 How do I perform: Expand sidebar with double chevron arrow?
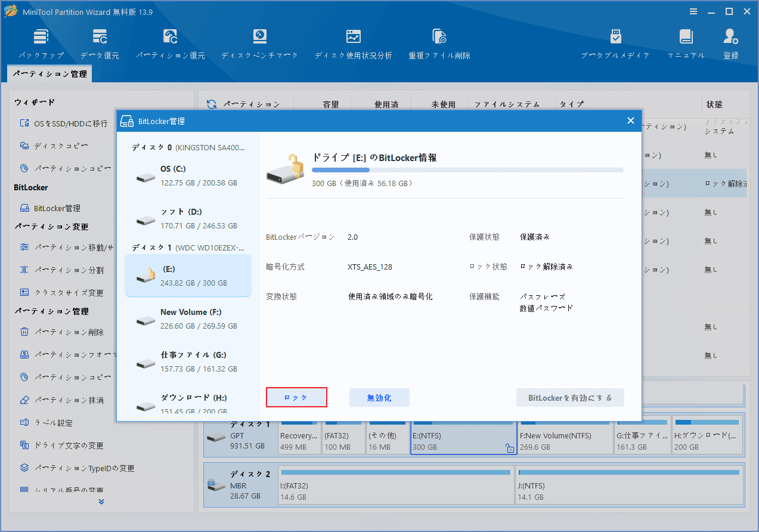pos(101,502)
